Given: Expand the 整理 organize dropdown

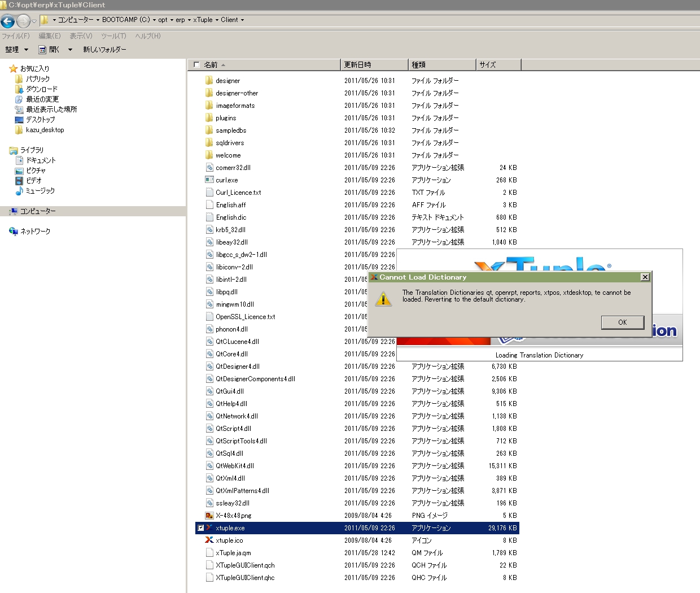Looking at the screenshot, I should (26, 50).
